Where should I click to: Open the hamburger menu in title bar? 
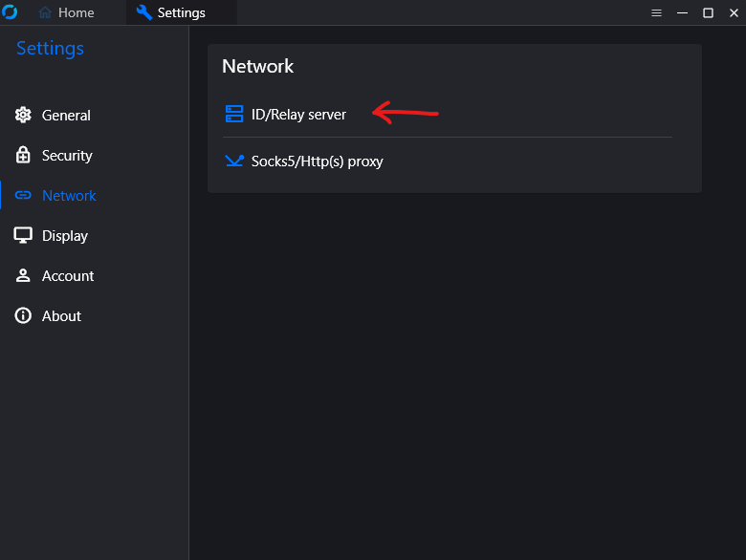point(656,12)
